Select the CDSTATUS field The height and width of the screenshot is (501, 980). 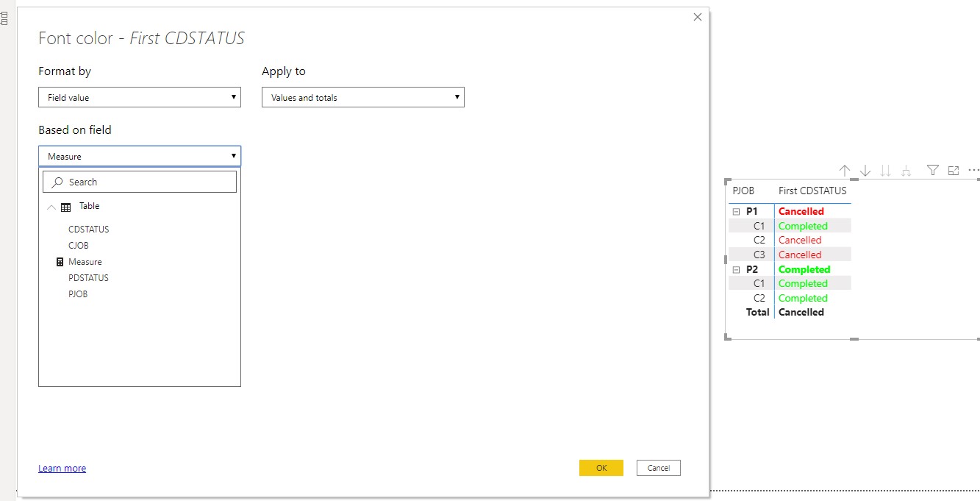(x=88, y=229)
